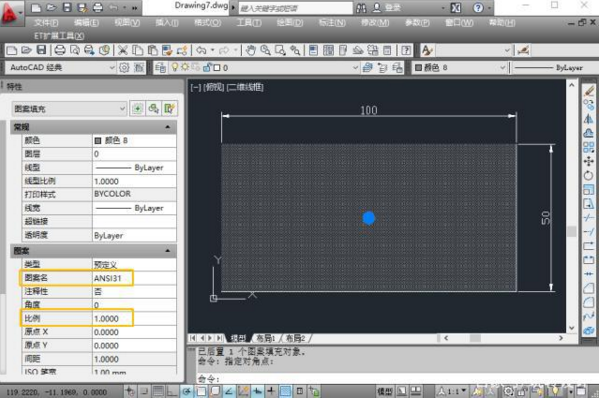Image resolution: width=599 pixels, height=399 pixels.
Task: Select the Pan hand tool
Action: tap(250, 50)
